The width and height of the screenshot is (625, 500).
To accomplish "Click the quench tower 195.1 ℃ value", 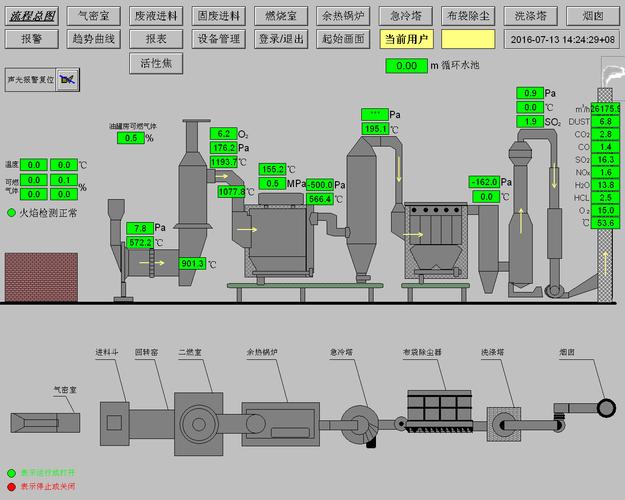I will 375,129.
